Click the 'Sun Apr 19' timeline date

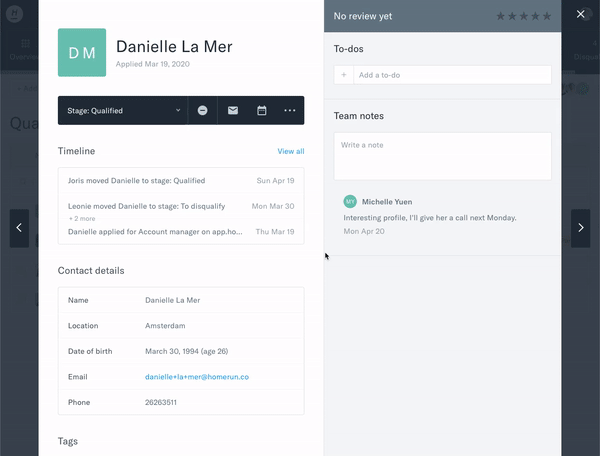[276, 181]
